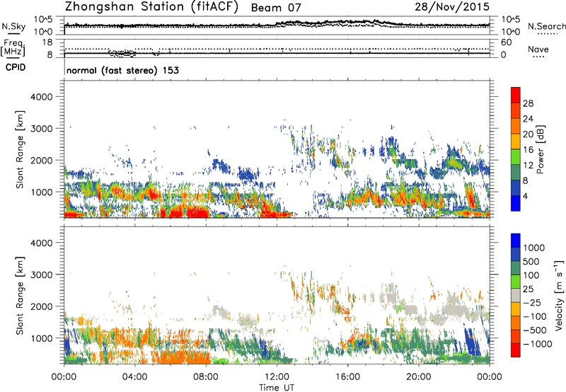
Task: Select the dark blue 500–1000 Velocity segment
Action: pyautogui.click(x=516, y=254)
